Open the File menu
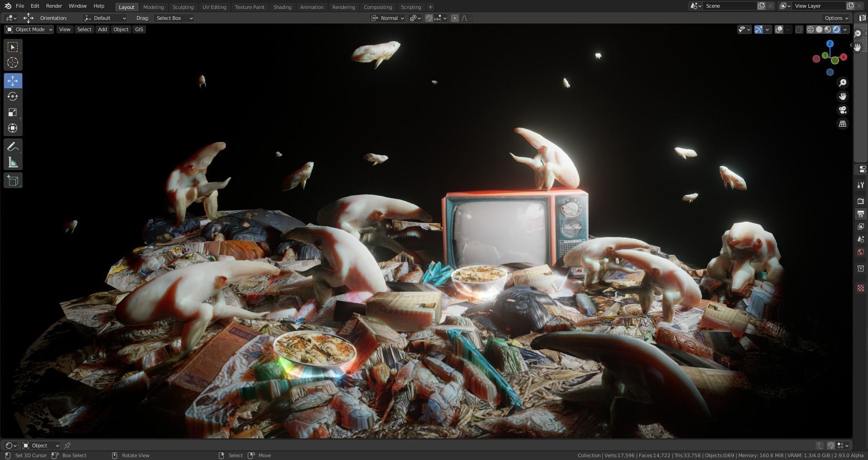The image size is (868, 460). point(20,6)
